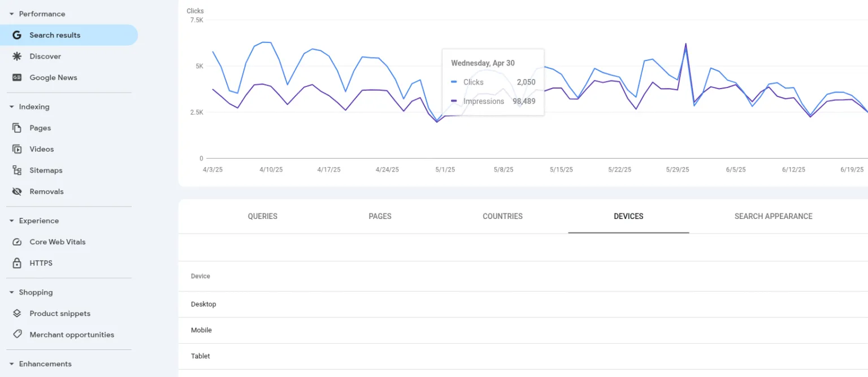
Task: Click the Discover asterisk icon
Action: pos(17,56)
